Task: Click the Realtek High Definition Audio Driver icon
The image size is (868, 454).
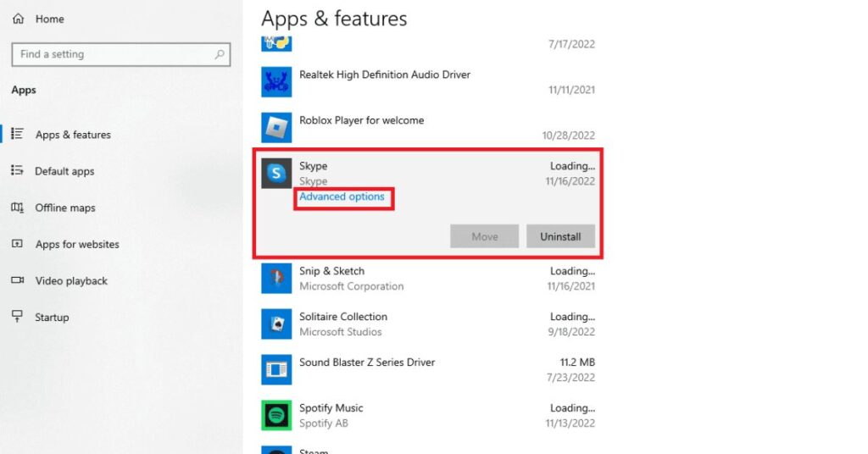Action: coord(276,82)
